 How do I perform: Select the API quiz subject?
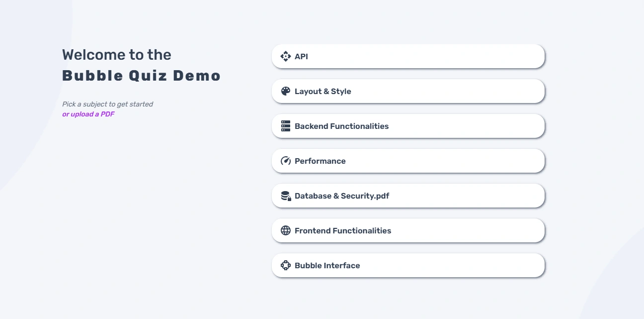click(408, 56)
